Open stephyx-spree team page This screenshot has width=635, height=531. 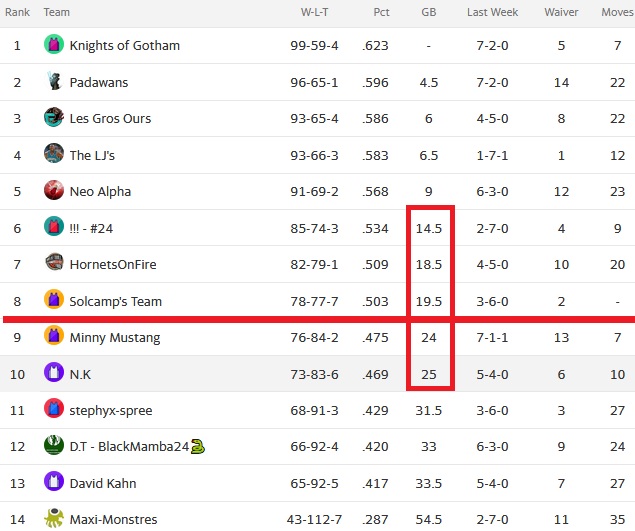point(111,410)
